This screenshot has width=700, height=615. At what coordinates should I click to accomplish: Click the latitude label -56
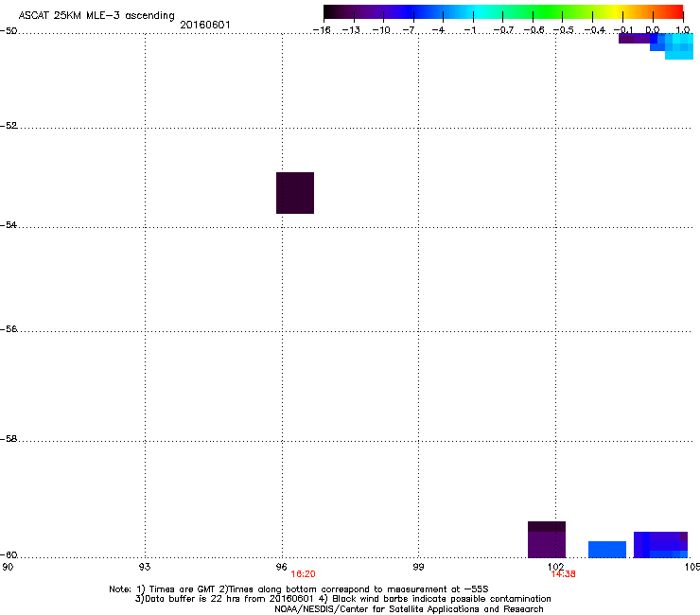coord(9,328)
